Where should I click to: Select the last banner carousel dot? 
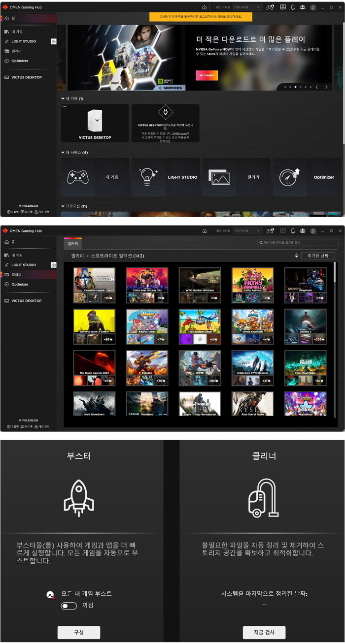310,87
